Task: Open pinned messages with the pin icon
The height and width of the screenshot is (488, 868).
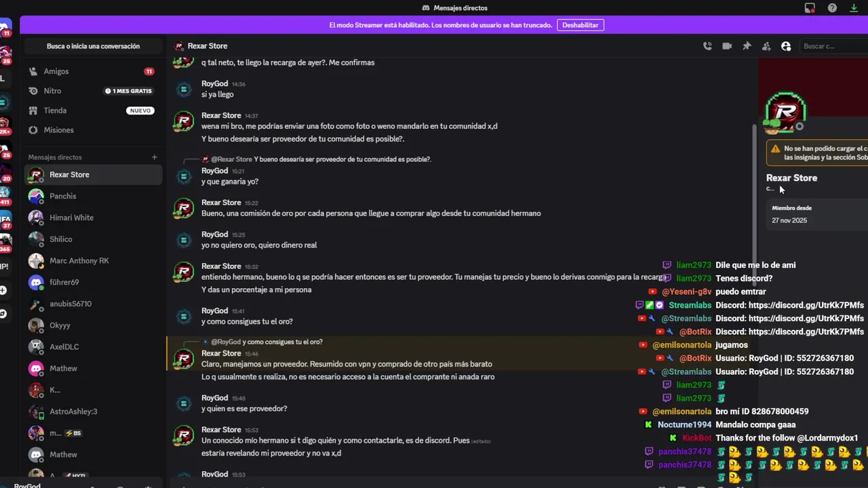Action: (747, 46)
